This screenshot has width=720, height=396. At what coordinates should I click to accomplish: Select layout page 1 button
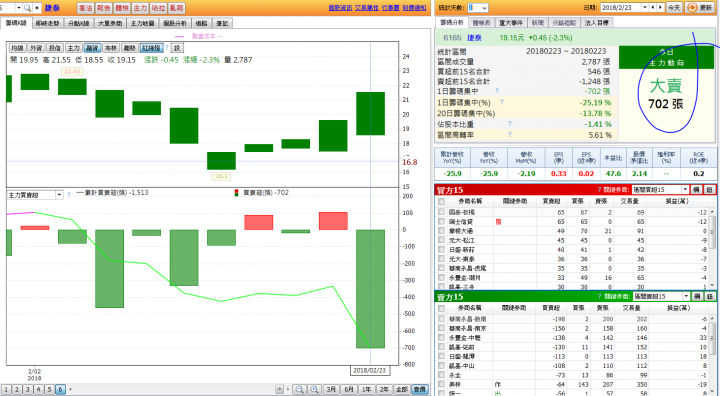[x=6, y=389]
